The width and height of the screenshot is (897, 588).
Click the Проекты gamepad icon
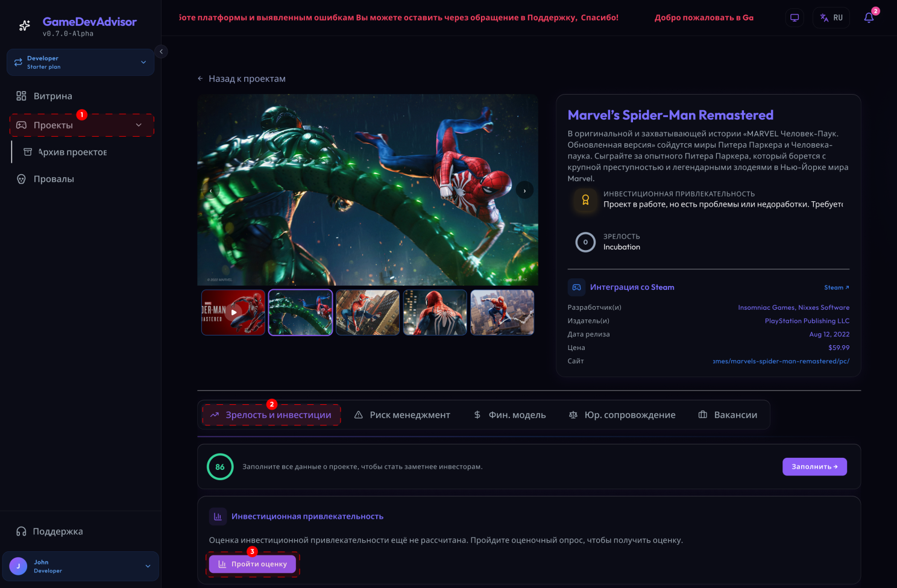click(x=21, y=125)
